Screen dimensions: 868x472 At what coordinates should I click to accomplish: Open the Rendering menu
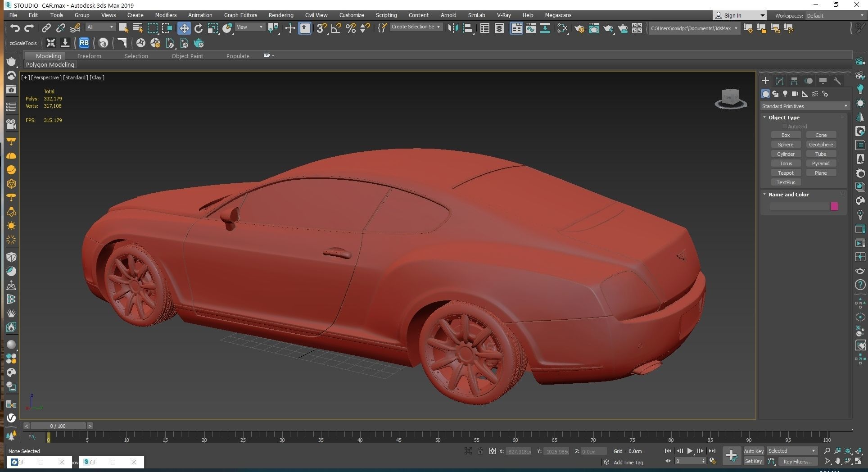point(281,15)
